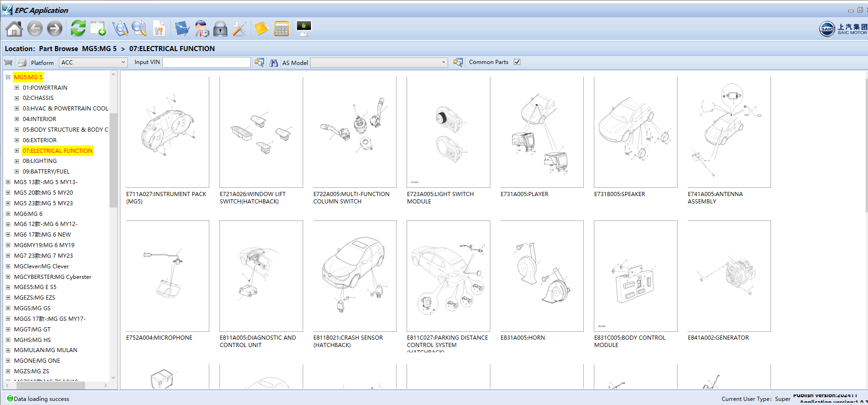Select 05:BODY STRUCTURE & BODY tree item
The image size is (868, 405).
[x=66, y=130]
